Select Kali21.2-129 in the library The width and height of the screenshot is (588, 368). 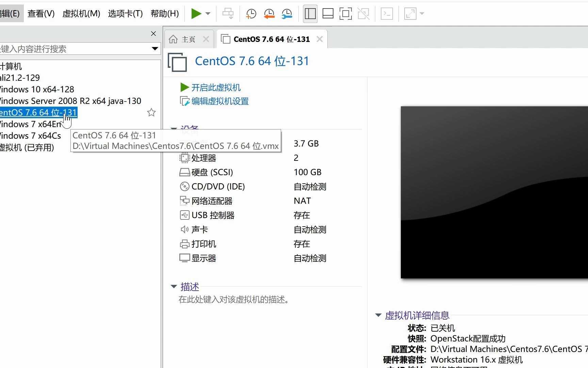tap(20, 78)
